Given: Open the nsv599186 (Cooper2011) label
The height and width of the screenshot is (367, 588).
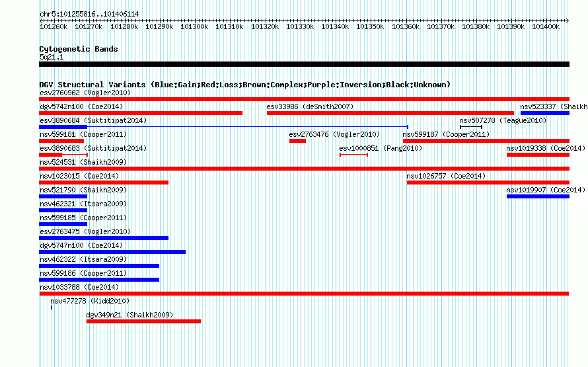Looking at the screenshot, I should [x=83, y=273].
